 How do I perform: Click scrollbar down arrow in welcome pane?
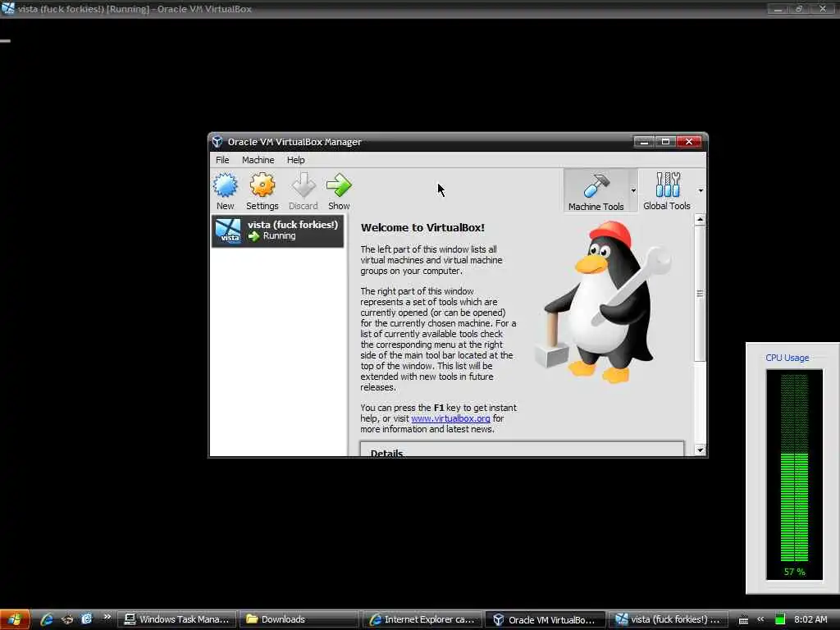click(700, 450)
